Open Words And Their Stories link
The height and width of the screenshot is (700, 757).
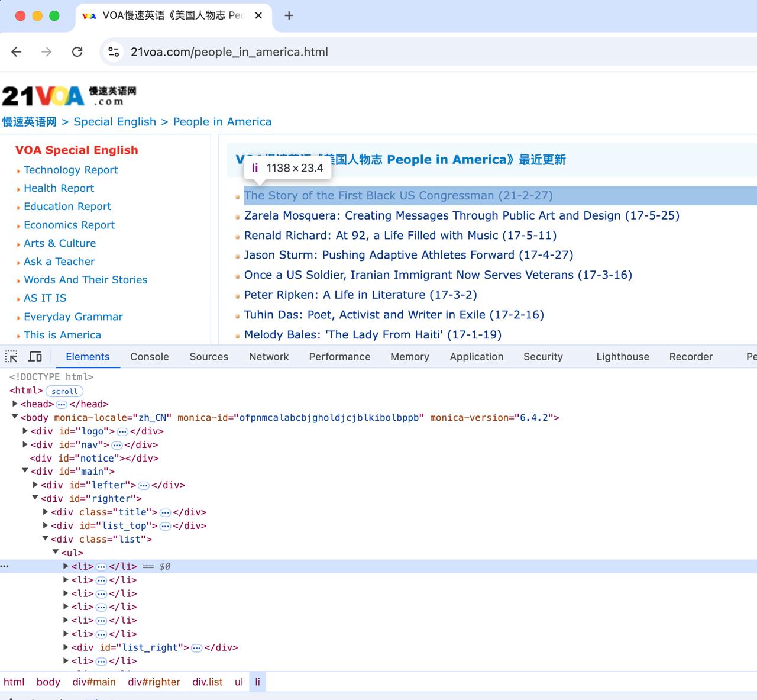(x=86, y=280)
